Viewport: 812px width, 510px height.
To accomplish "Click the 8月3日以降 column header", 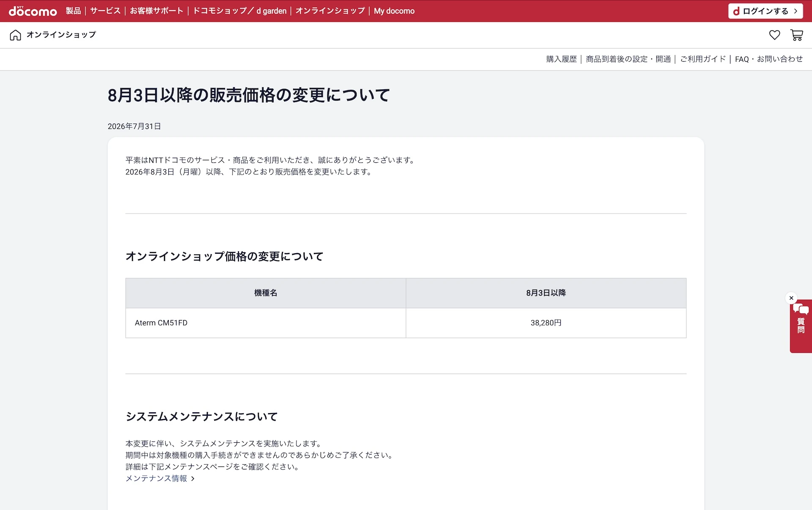I will 546,293.
